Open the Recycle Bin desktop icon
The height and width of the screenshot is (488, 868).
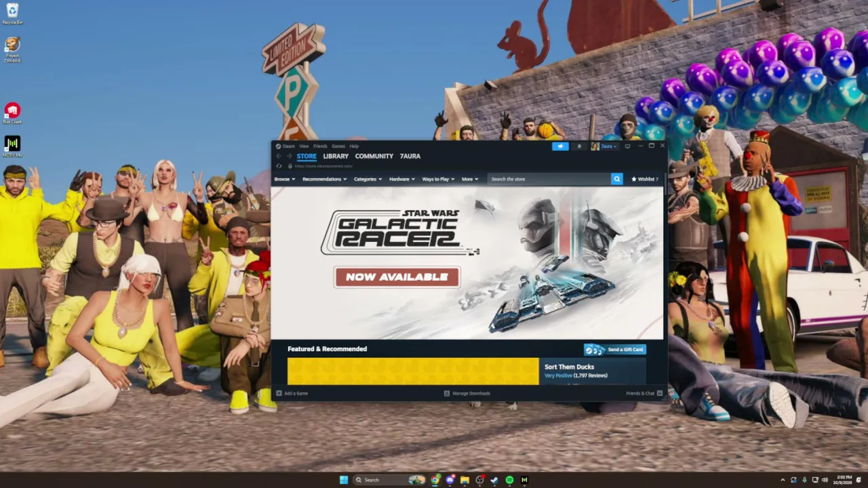coord(12,14)
